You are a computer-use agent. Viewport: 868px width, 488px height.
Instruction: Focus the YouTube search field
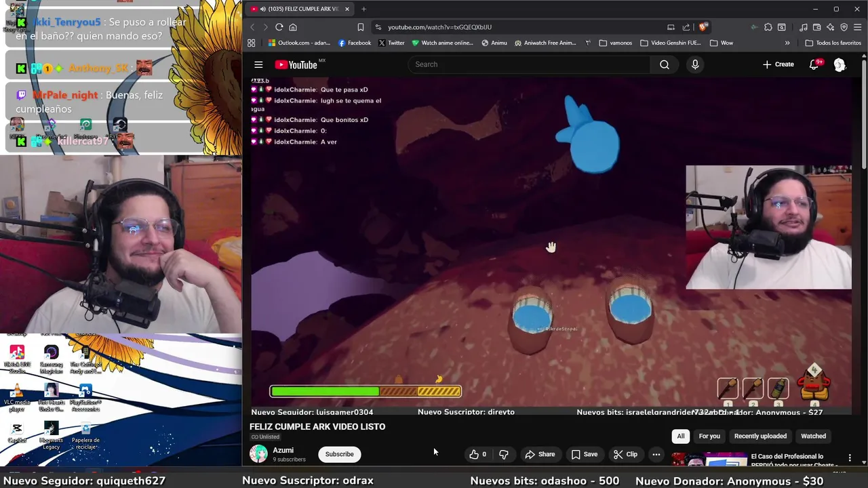[529, 64]
